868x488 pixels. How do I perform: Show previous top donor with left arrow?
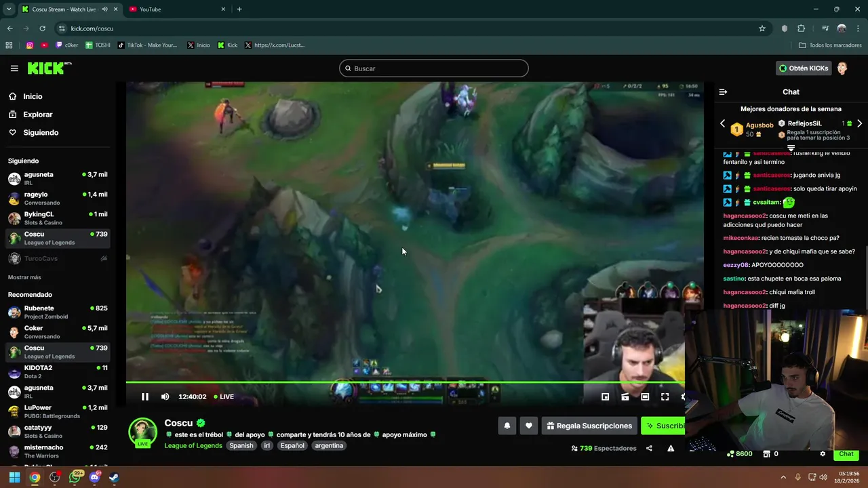click(x=722, y=124)
